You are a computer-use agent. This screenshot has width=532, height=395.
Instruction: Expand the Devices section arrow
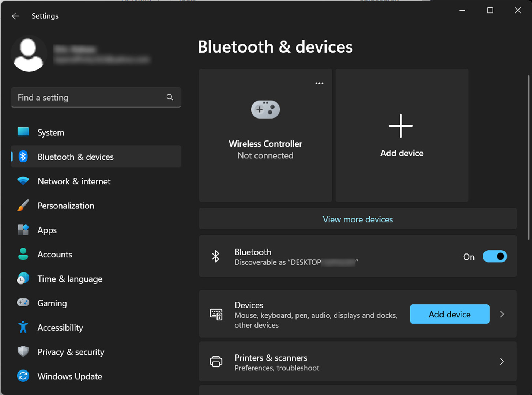pos(502,314)
